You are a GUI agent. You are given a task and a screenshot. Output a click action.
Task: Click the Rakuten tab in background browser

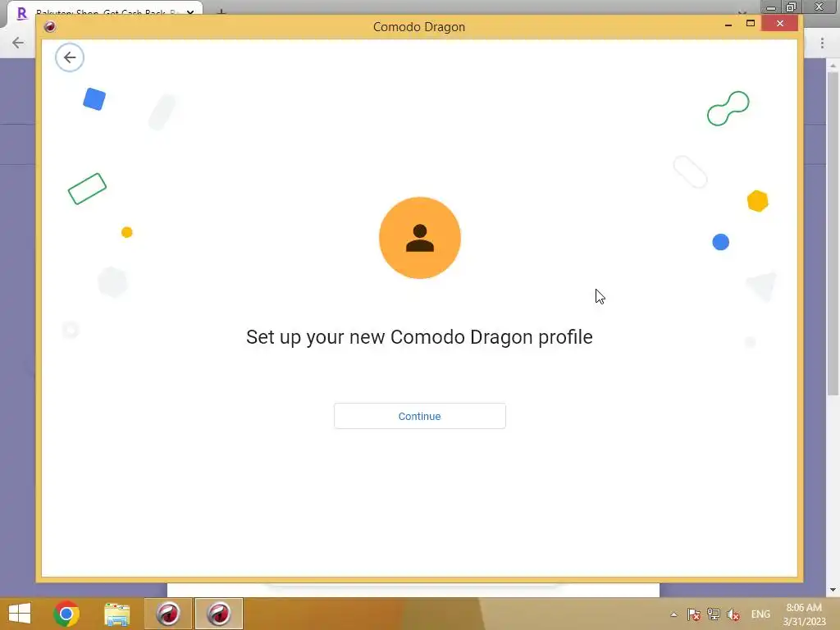[x=104, y=11]
